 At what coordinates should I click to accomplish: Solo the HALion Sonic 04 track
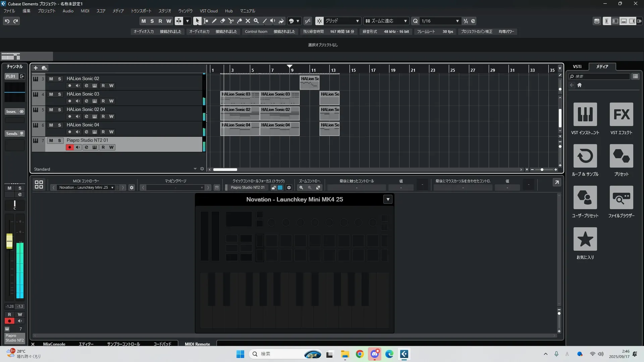pos(59,125)
